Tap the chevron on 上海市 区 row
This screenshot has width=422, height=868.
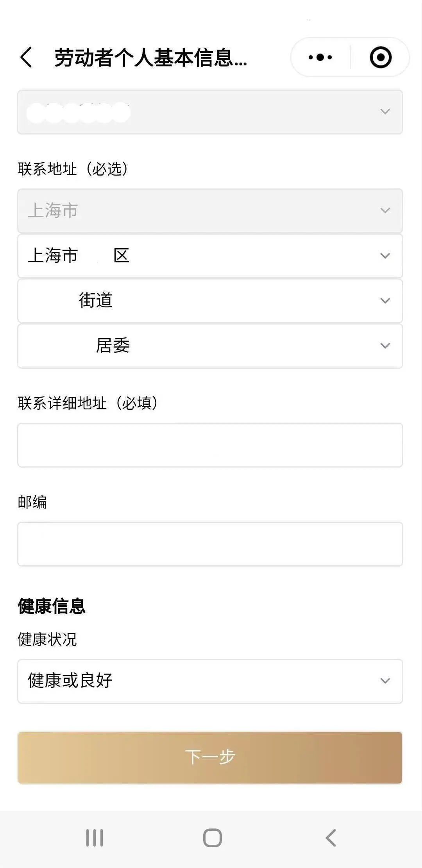click(x=385, y=256)
